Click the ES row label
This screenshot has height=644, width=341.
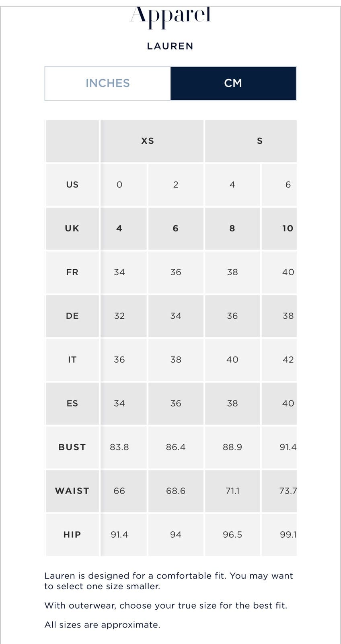[x=72, y=403]
